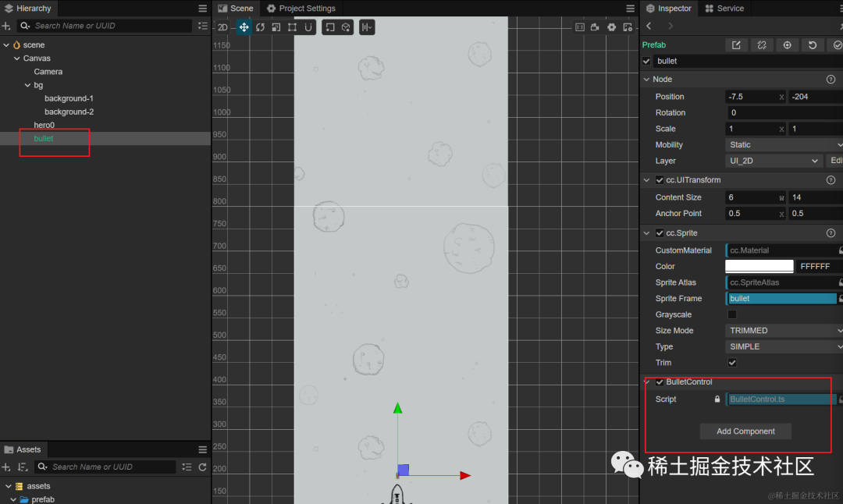Click Assets search filter list icon
This screenshot has height=504, width=843.
[187, 467]
